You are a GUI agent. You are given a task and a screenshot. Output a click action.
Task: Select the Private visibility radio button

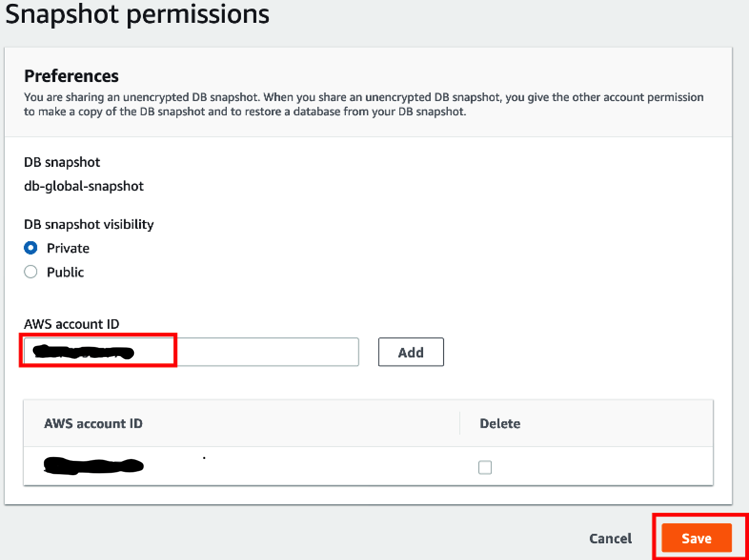30,248
